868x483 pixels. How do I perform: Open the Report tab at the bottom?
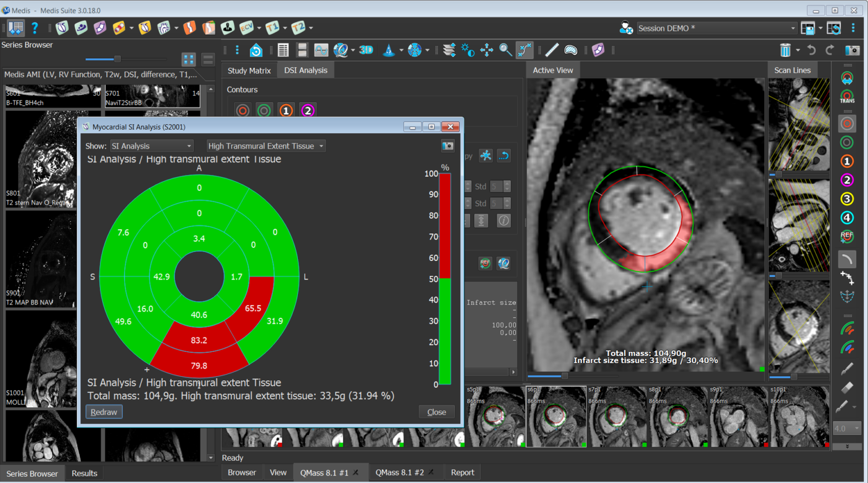[462, 472]
